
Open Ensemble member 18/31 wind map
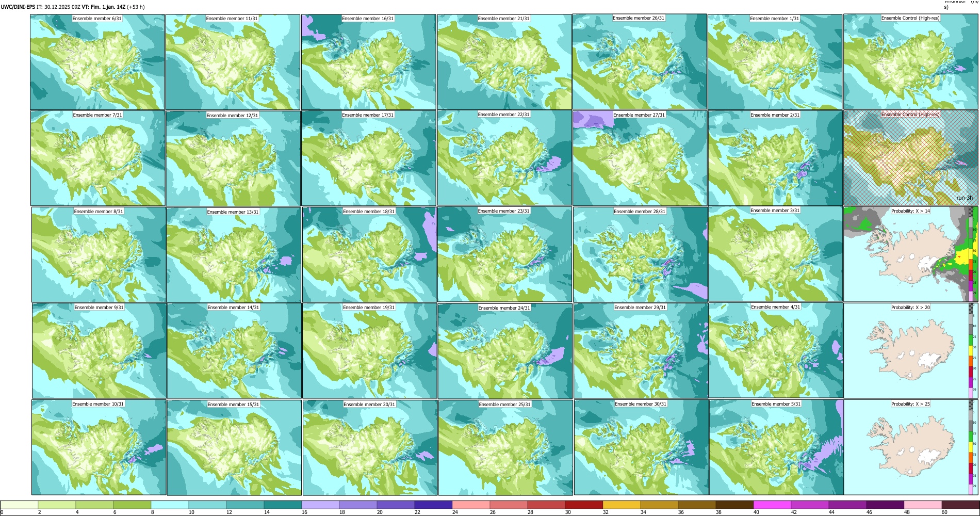coord(369,255)
